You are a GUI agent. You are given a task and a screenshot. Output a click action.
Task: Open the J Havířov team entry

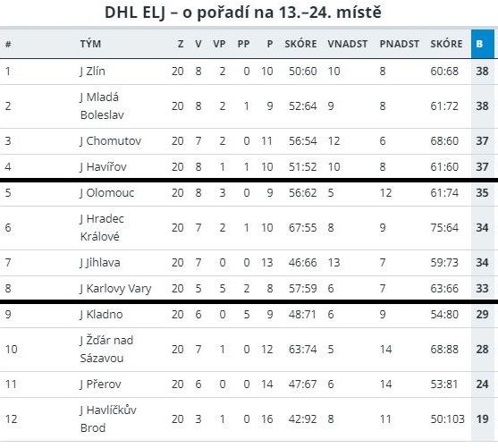pyautogui.click(x=103, y=167)
